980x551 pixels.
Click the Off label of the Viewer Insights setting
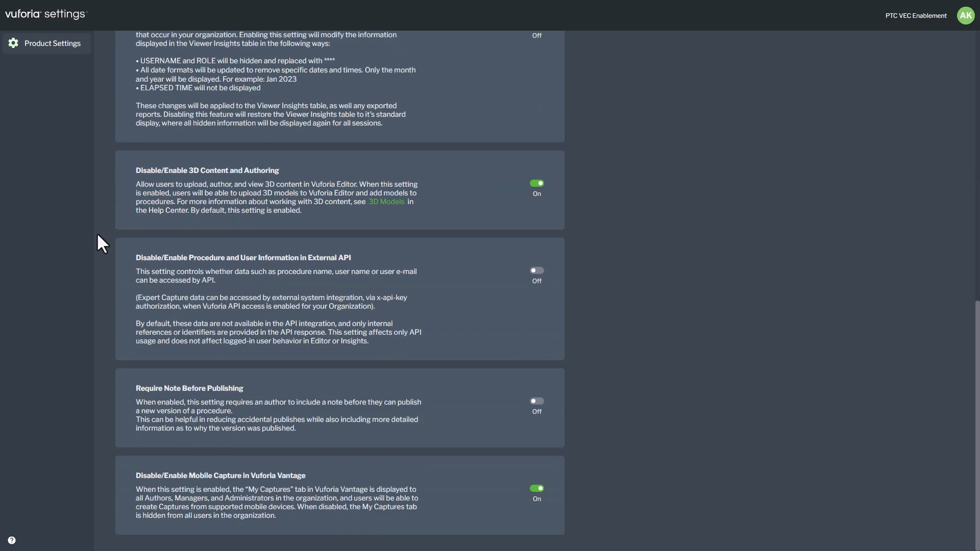tap(537, 36)
